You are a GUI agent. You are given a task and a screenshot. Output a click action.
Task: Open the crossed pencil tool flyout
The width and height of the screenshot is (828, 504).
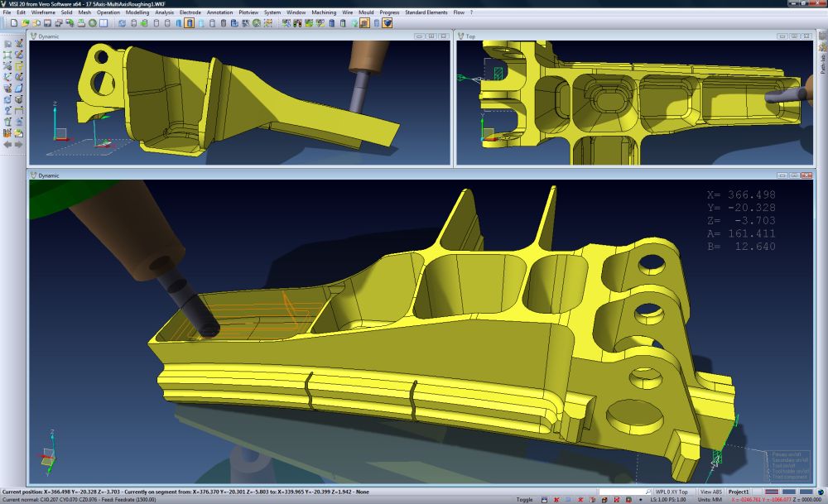[19, 44]
